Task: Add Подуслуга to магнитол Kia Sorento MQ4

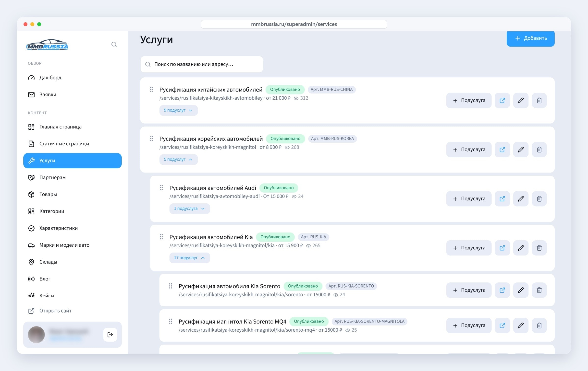Action: coord(469,325)
